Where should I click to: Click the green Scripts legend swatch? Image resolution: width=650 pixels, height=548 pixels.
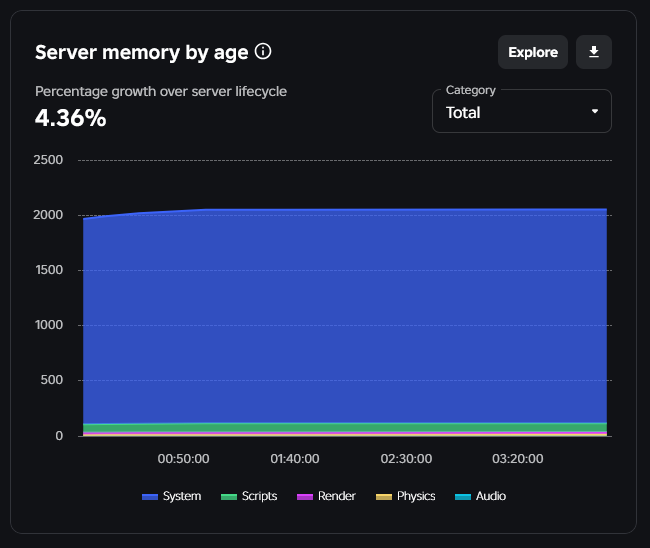click(x=229, y=497)
